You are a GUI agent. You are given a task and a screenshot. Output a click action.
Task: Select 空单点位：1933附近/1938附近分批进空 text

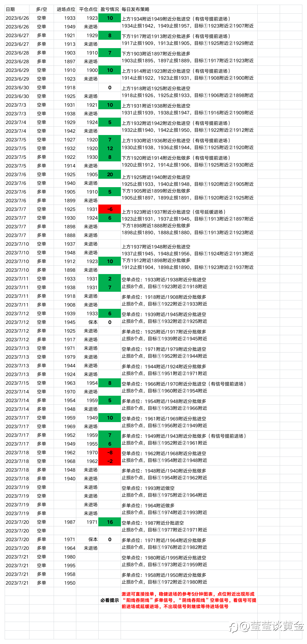(x=164, y=280)
